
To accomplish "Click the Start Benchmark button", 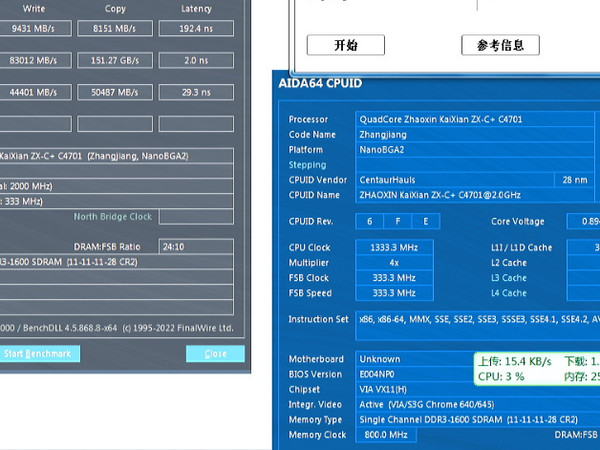I will (x=38, y=354).
